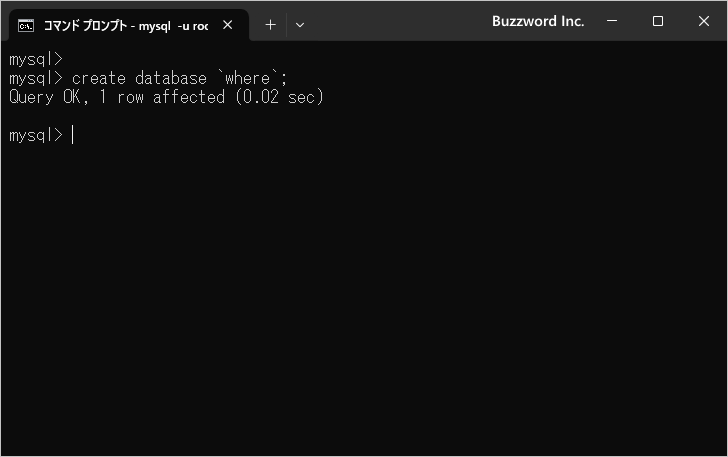Viewport: 728px width, 457px height.
Task: Click the "1 row affected" result text
Action: point(162,97)
